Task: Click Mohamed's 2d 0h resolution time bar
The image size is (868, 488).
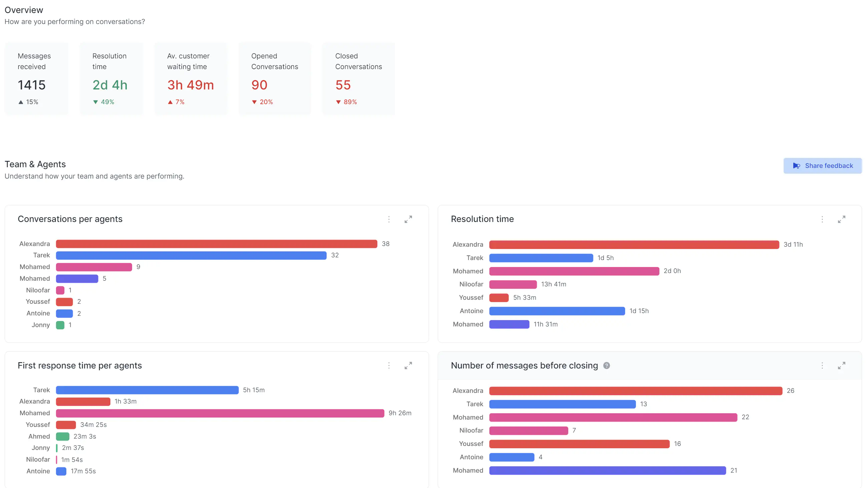Action: click(x=574, y=271)
